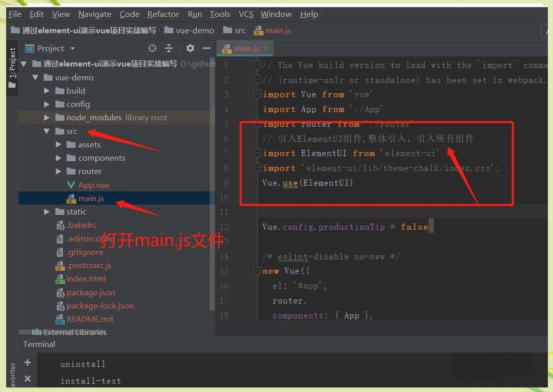The image size is (553, 392).
Task: Open the Refactor menu
Action: coord(163,14)
